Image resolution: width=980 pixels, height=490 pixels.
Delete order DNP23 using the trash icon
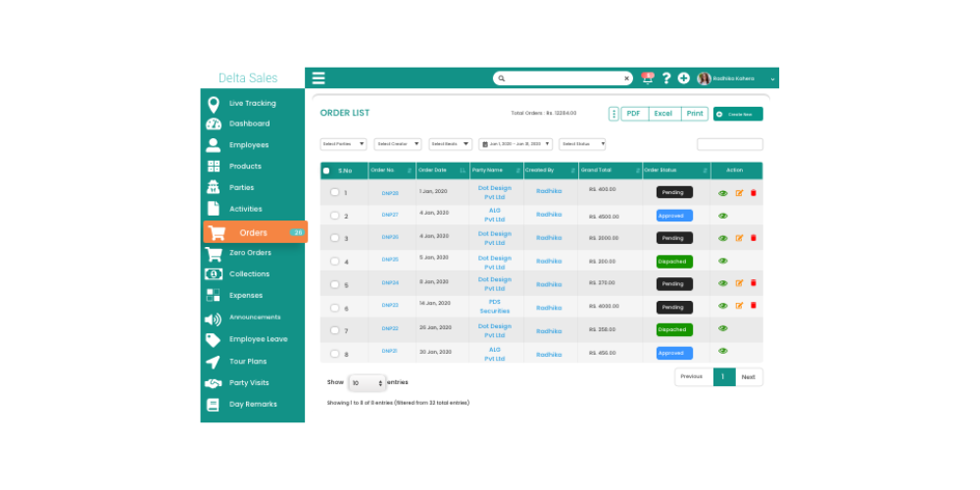[753, 306]
